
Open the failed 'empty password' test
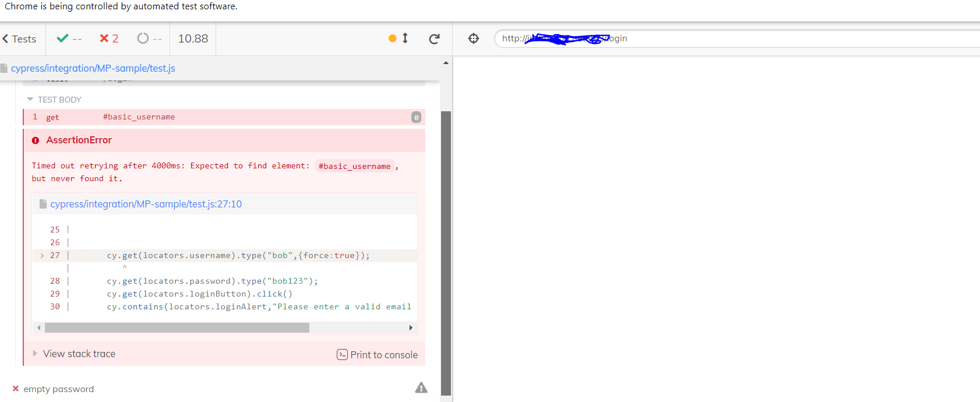[x=58, y=389]
